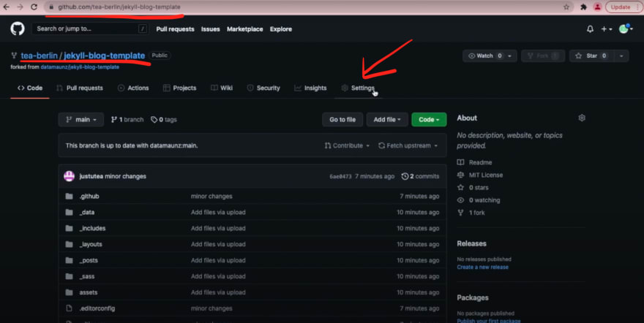Open the Settings tab
Screen dimensions: 644x323
[x=358, y=88]
